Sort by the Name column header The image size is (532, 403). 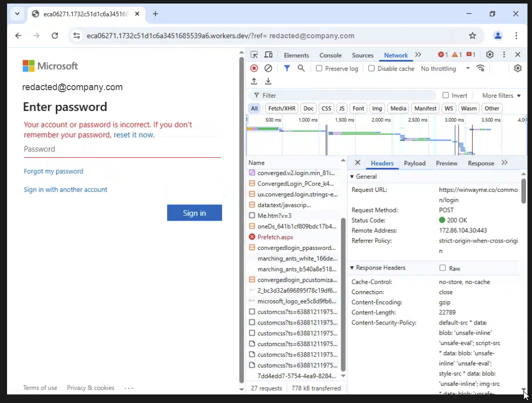coord(257,163)
